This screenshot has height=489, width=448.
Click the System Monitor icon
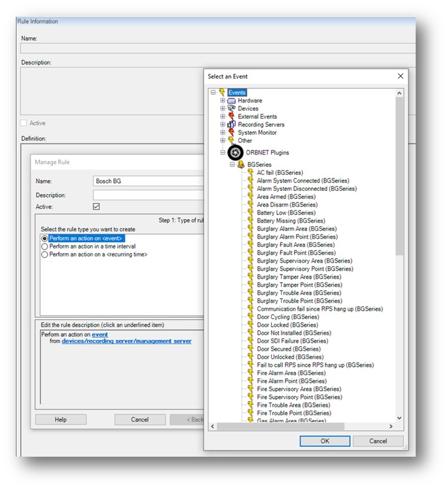(232, 133)
